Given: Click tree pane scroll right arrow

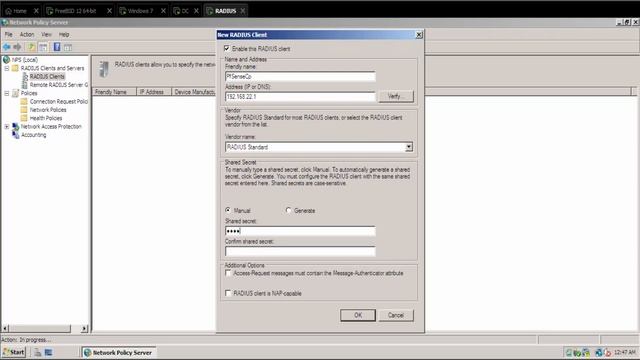Looking at the screenshot, I should click(84, 328).
